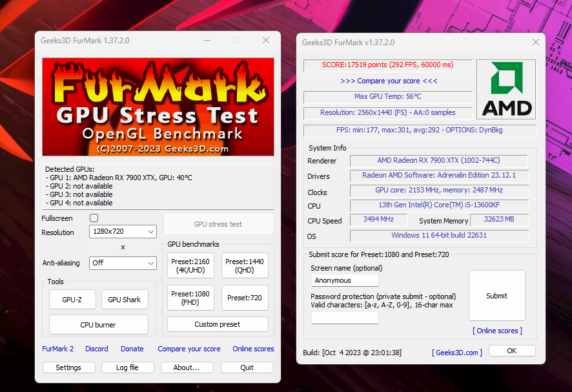Click the CPU i5-13600KF field

pyautogui.click(x=439, y=205)
